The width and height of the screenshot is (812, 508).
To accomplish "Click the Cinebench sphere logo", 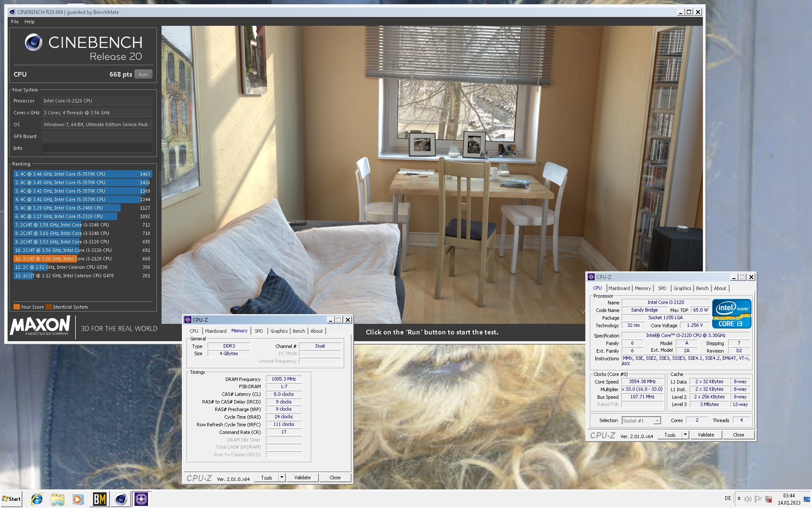I will [x=33, y=42].
